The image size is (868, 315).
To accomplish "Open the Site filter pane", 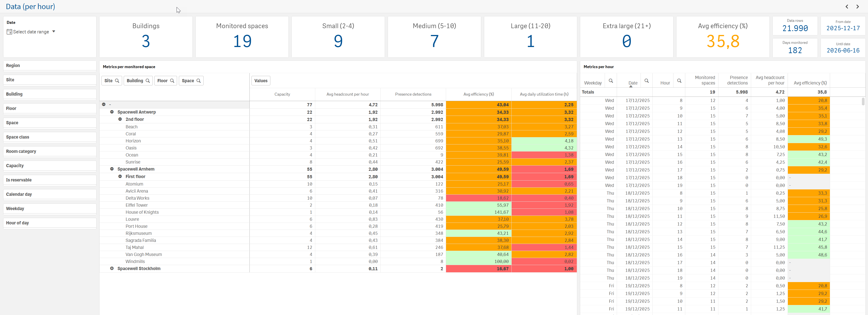I will tap(50, 80).
